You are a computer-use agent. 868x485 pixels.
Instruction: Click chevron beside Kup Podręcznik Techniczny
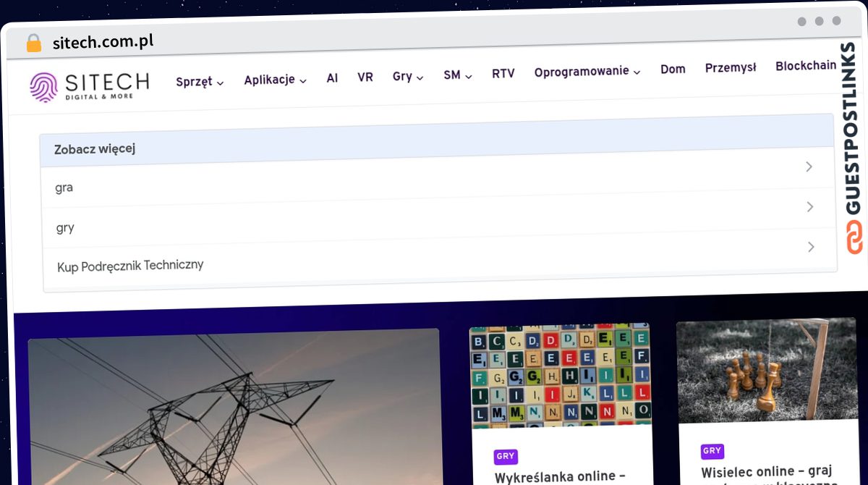coord(811,247)
